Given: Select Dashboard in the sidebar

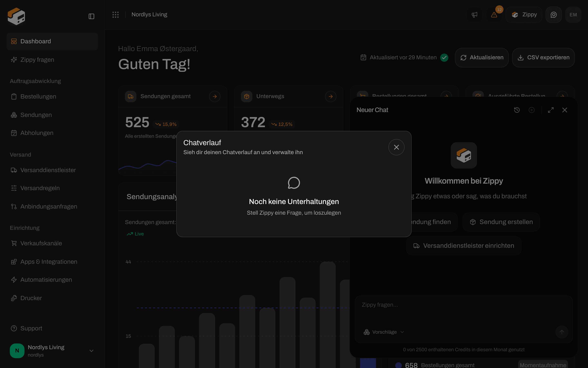Looking at the screenshot, I should point(52,41).
